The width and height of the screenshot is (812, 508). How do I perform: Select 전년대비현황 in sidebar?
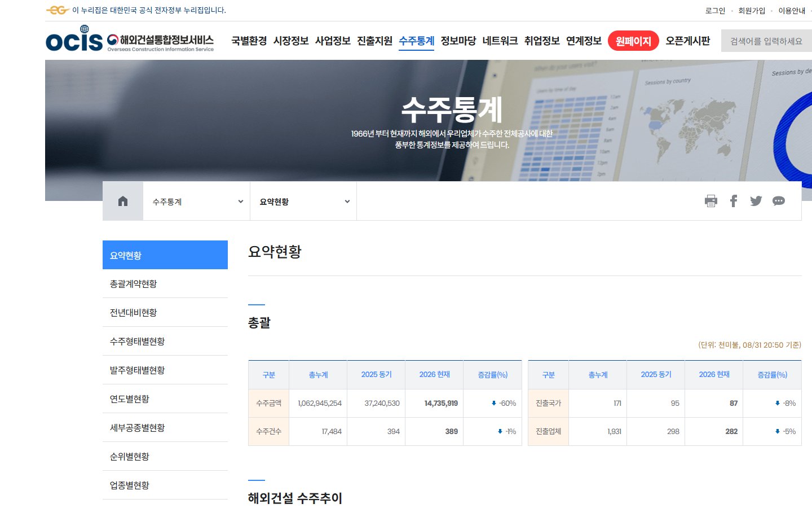pos(165,313)
